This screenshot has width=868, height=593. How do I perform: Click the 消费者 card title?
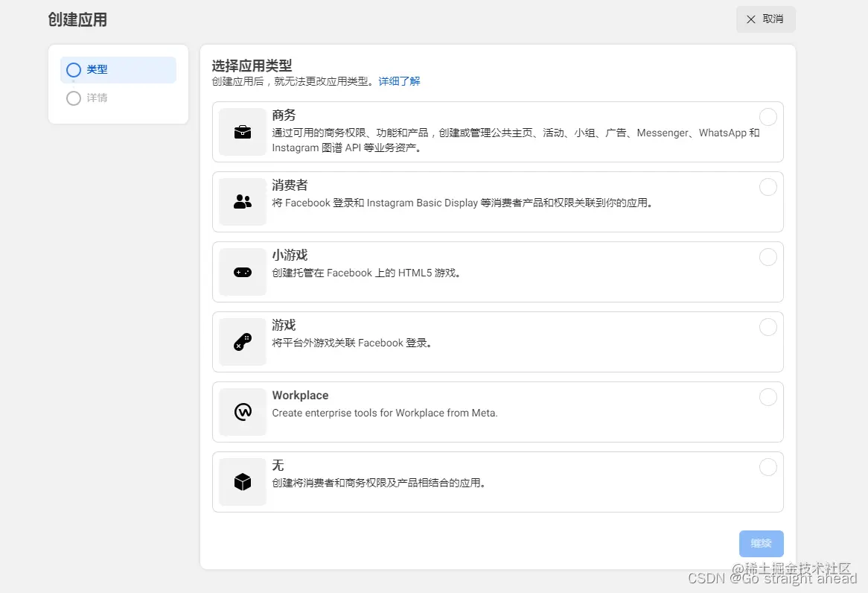coord(290,185)
